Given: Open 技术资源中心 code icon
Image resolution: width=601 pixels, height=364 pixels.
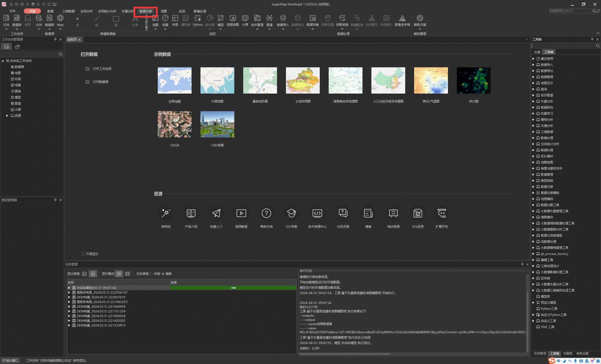Looking at the screenshot, I should [317, 213].
